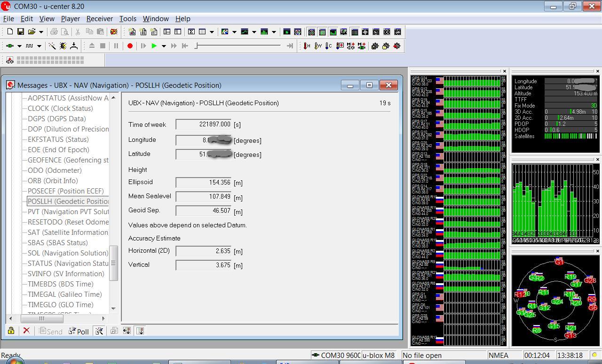Viewport: 602px width, 364px height.
Task: Click the debug messages bug icon
Action: point(63,46)
